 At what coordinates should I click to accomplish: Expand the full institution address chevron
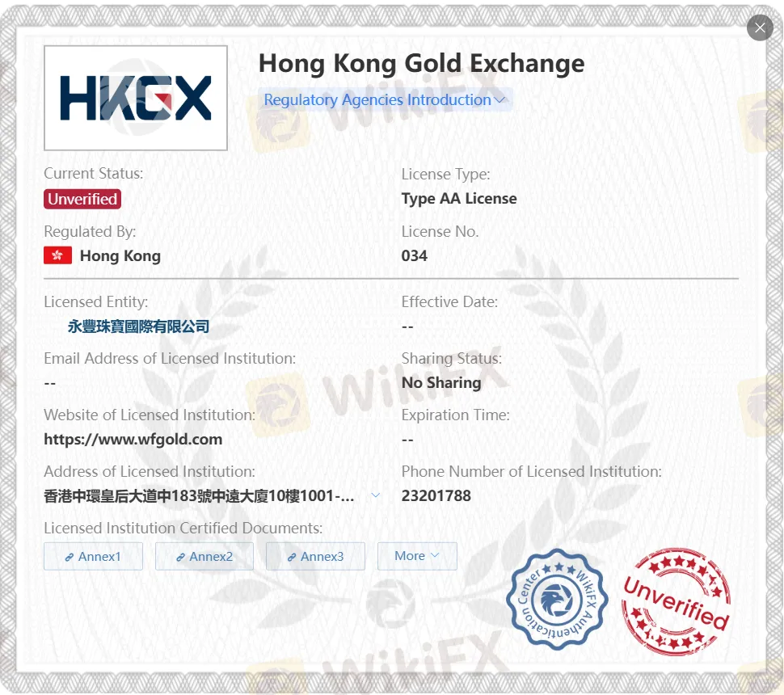point(376,495)
